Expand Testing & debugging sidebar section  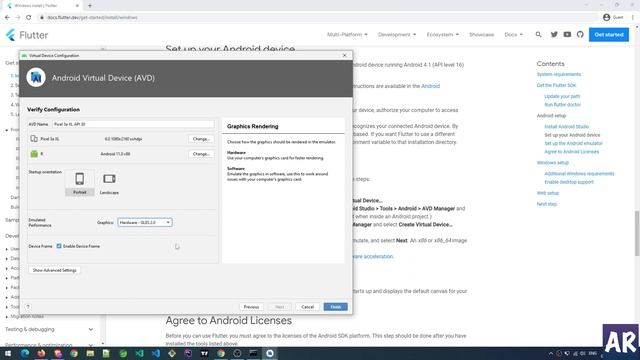49,329
